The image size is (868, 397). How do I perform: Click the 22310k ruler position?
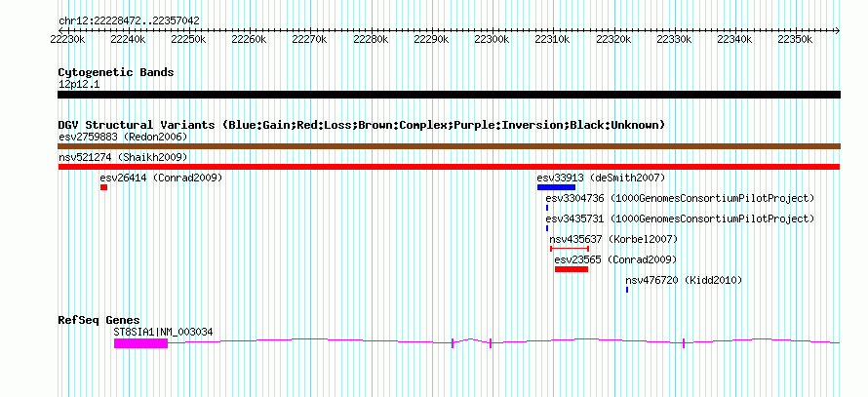tap(552, 39)
